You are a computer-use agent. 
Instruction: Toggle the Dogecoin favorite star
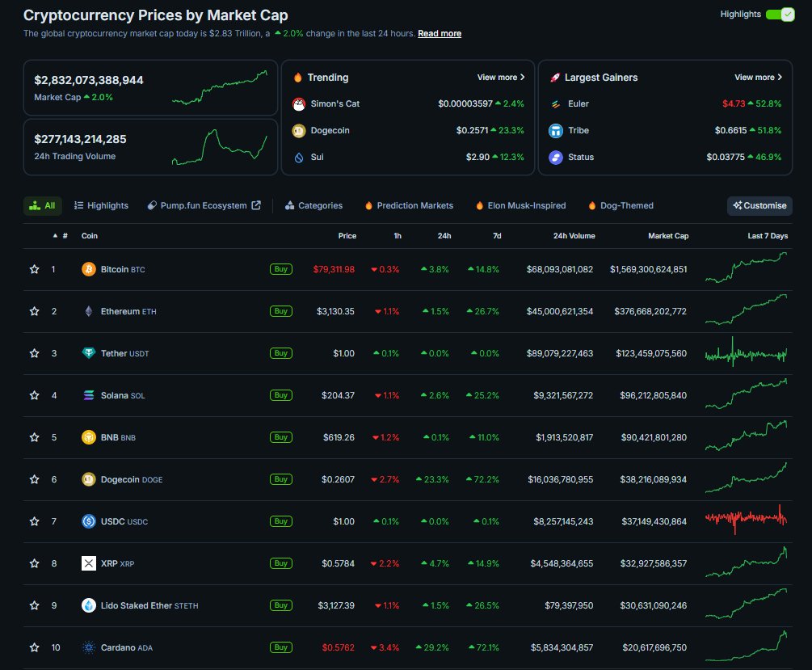click(34, 479)
